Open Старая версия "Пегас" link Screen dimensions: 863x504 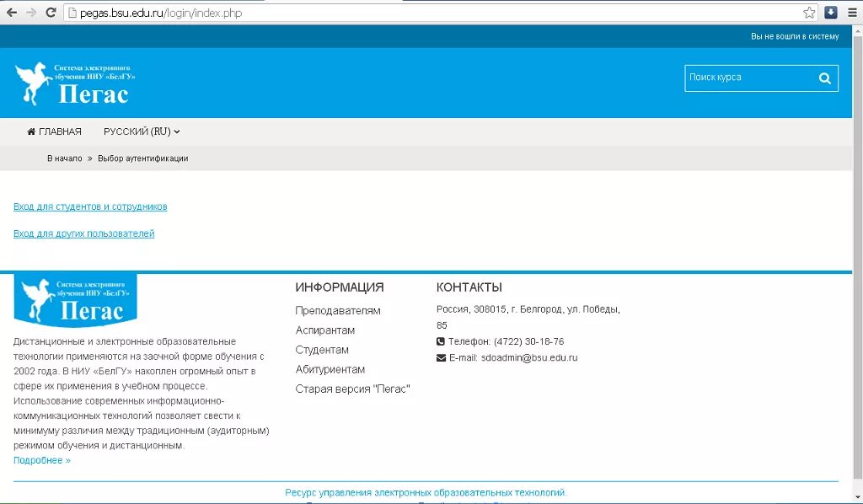tap(353, 389)
